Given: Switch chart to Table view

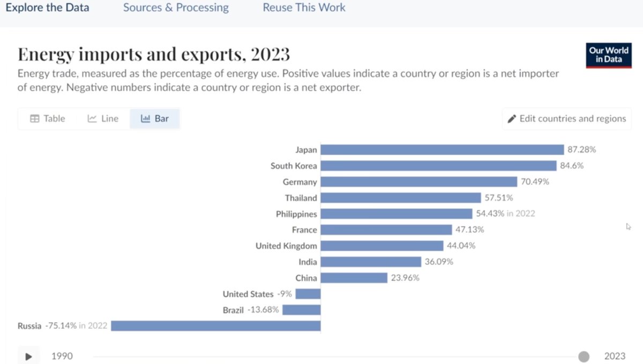Looking at the screenshot, I should point(47,119).
